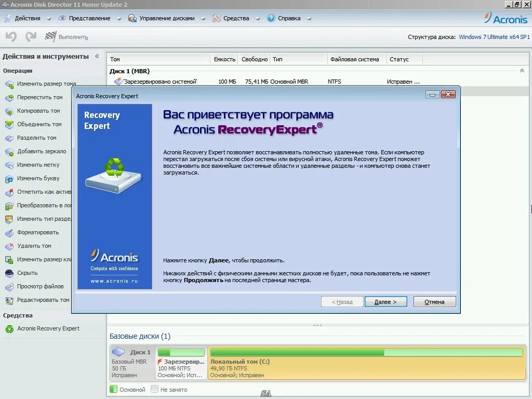Click the Изменить размер тома icon

(9, 84)
